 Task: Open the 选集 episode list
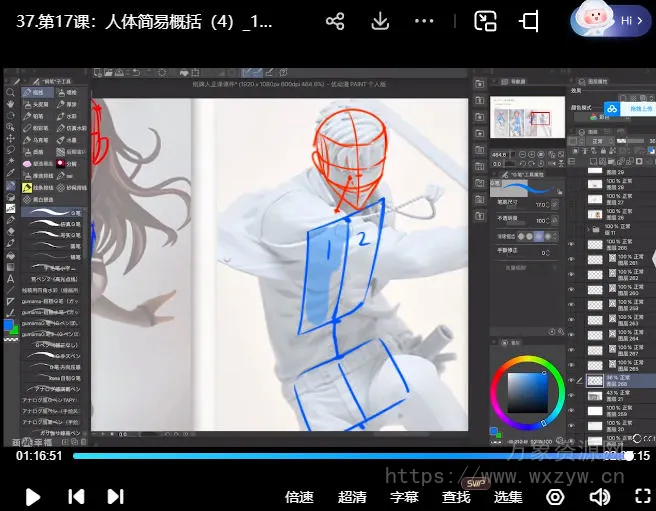508,497
